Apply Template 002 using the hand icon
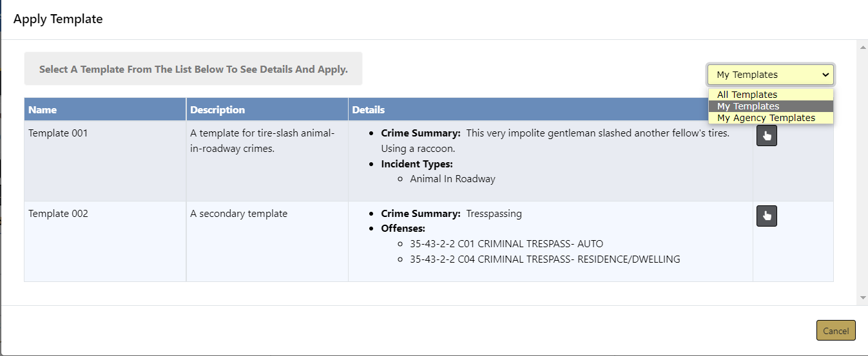This screenshot has width=868, height=356. click(766, 216)
